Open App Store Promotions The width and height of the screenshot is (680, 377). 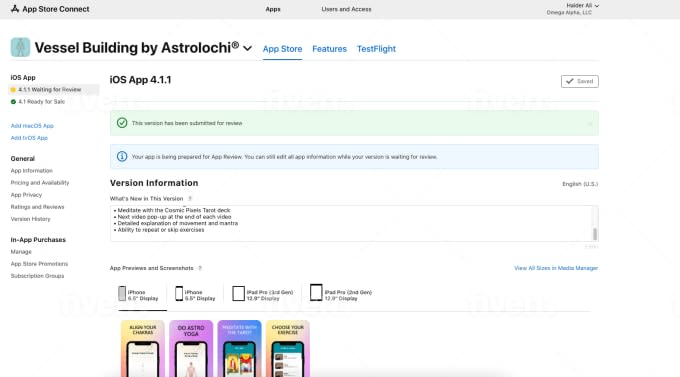39,264
